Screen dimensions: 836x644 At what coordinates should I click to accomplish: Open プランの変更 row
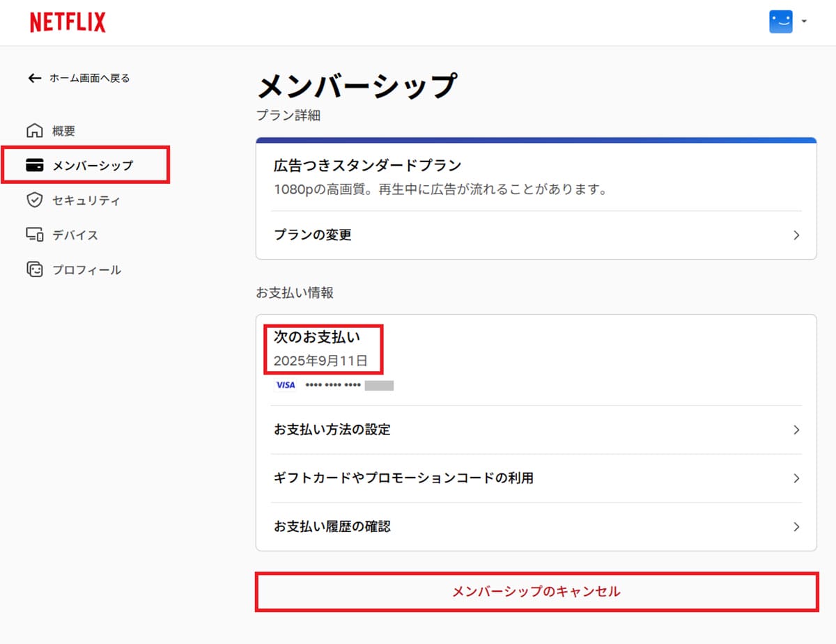click(x=536, y=235)
